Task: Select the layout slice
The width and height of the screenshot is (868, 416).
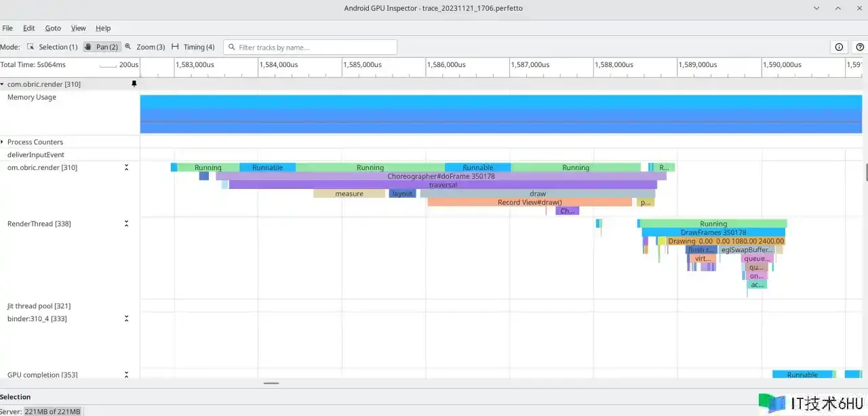Action: [402, 194]
